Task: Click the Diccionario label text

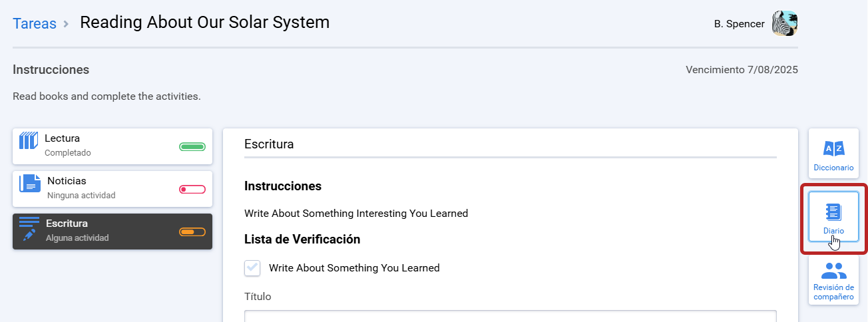Action: tap(833, 168)
